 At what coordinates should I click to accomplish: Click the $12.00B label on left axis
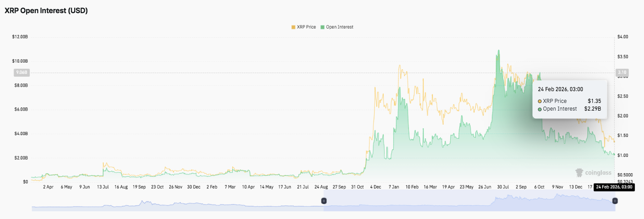pos(20,37)
